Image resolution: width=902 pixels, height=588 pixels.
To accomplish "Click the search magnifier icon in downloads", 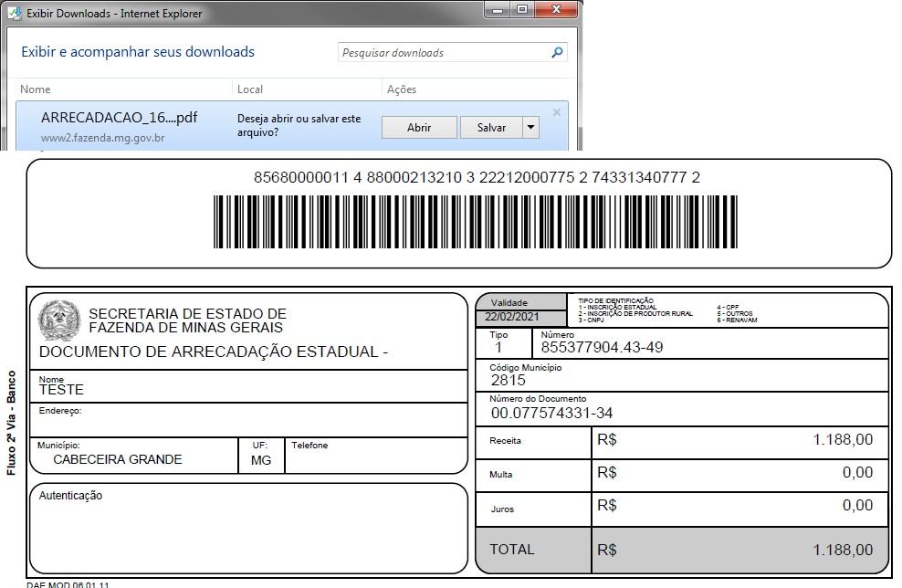I will coord(557,52).
